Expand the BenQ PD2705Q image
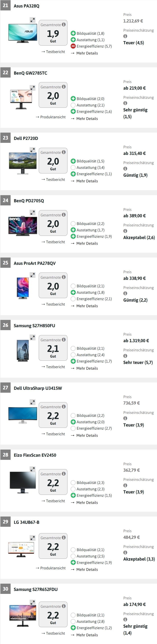The image size is (157, 644). pyautogui.click(x=33, y=213)
